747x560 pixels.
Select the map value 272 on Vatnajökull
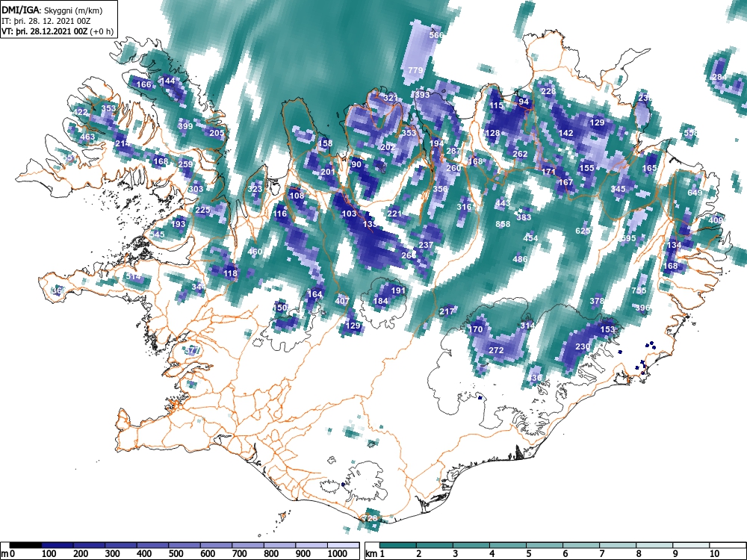(x=496, y=350)
